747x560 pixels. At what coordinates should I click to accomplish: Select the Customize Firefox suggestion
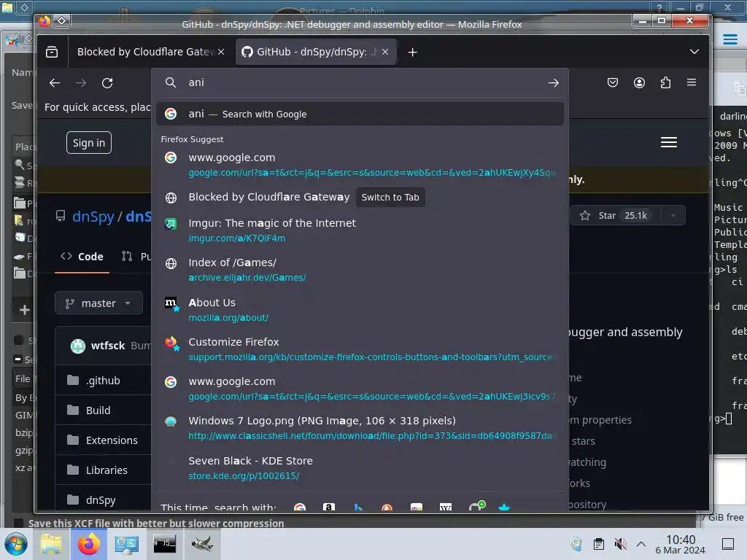[360, 349]
